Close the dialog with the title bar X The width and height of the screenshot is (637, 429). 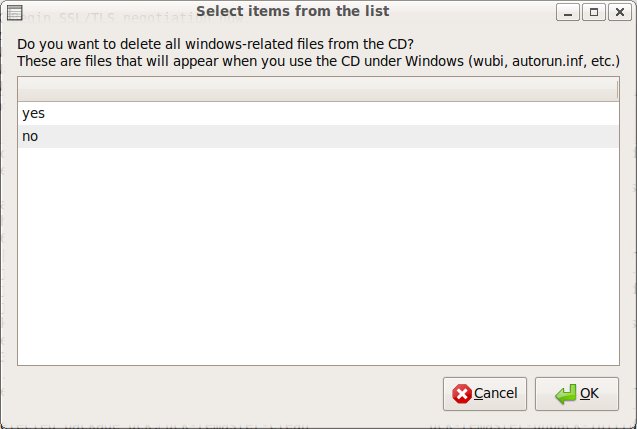click(x=618, y=12)
